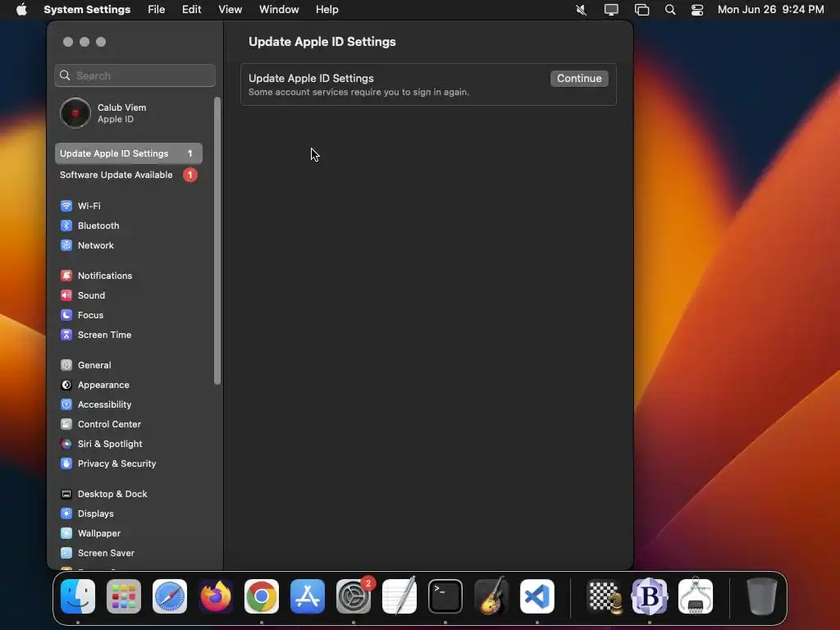Open the Displays settings
Screen dimensions: 840x630
[129, 514]
